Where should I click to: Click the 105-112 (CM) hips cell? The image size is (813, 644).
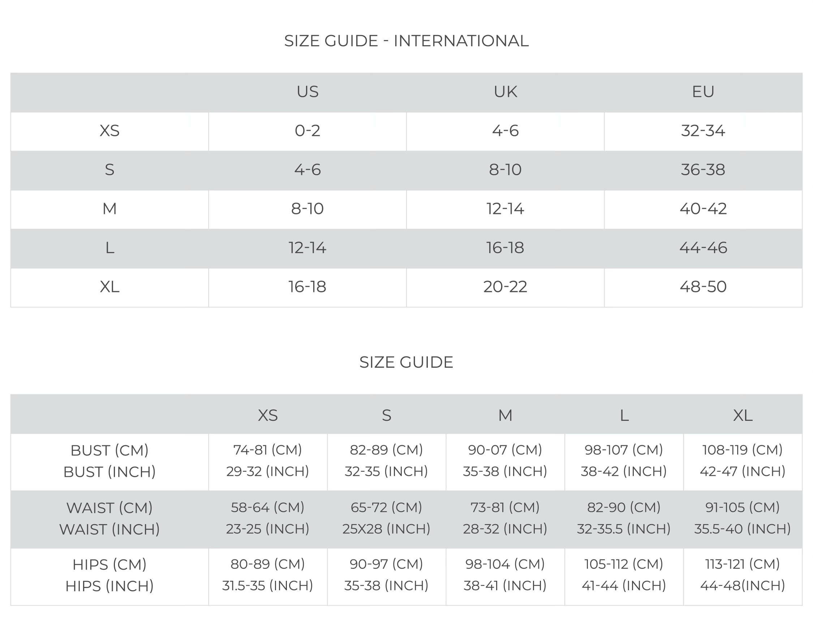(x=624, y=564)
